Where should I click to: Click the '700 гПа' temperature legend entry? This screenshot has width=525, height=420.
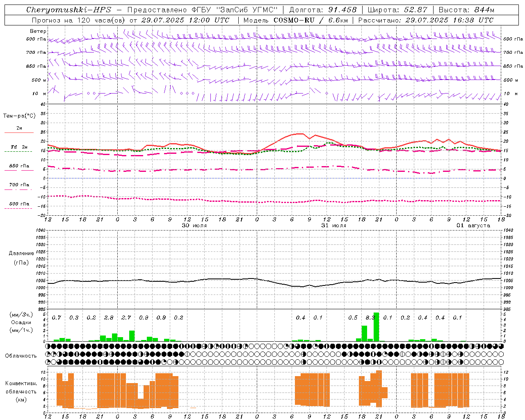tap(19, 185)
